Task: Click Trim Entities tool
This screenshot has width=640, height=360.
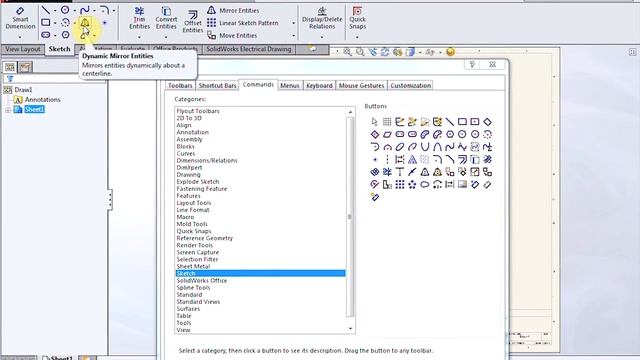Action: pyautogui.click(x=139, y=18)
